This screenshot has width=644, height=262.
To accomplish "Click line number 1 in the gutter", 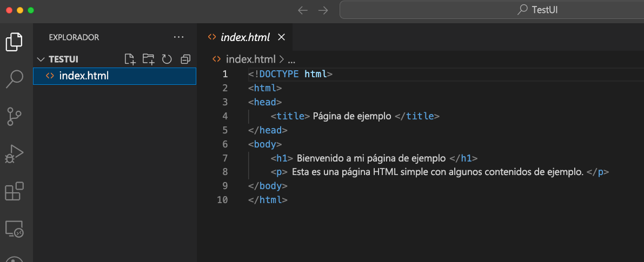I will pos(224,74).
